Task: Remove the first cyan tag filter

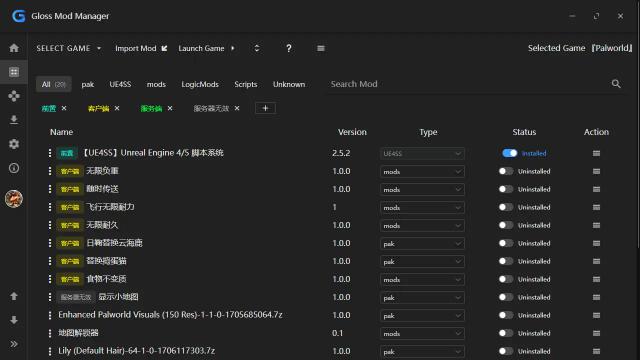Action: tap(64, 108)
